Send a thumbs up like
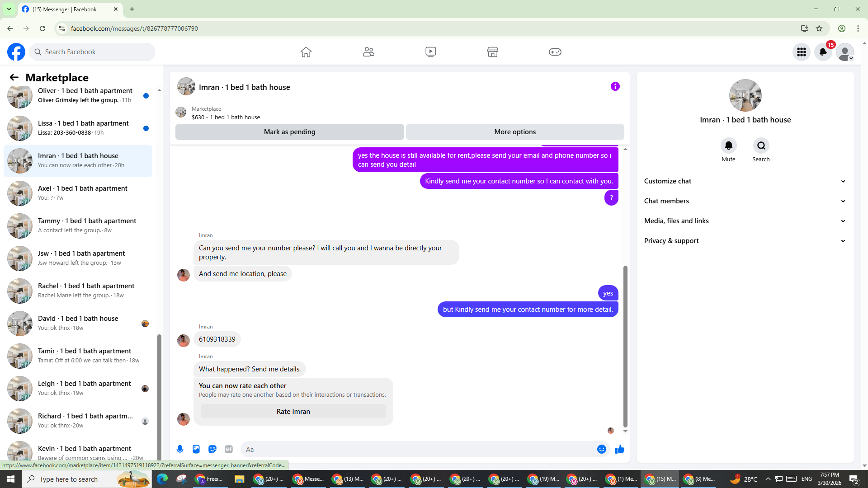868x488 pixels. click(619, 449)
